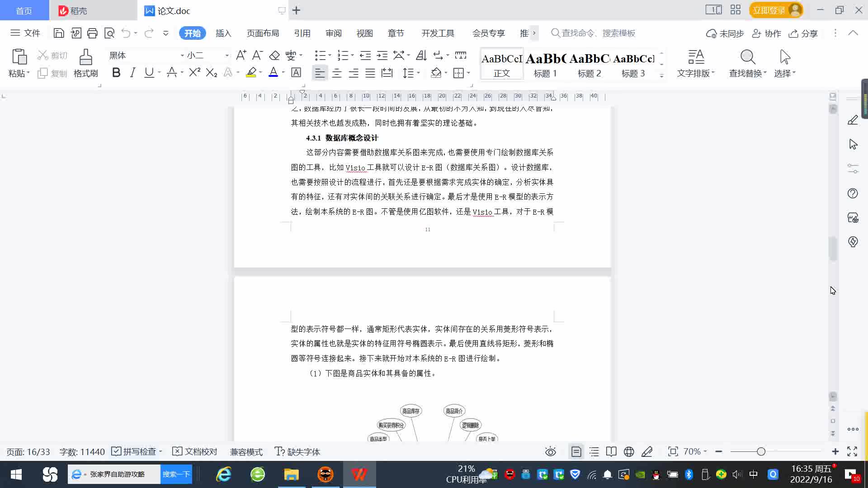Open the 页面布局 ribbon tab

tap(263, 33)
